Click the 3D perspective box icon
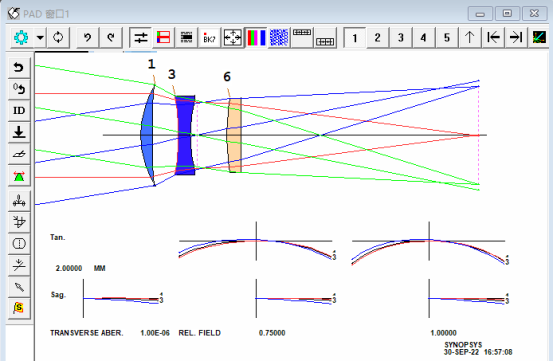The width and height of the screenshot is (554, 362). (19, 222)
